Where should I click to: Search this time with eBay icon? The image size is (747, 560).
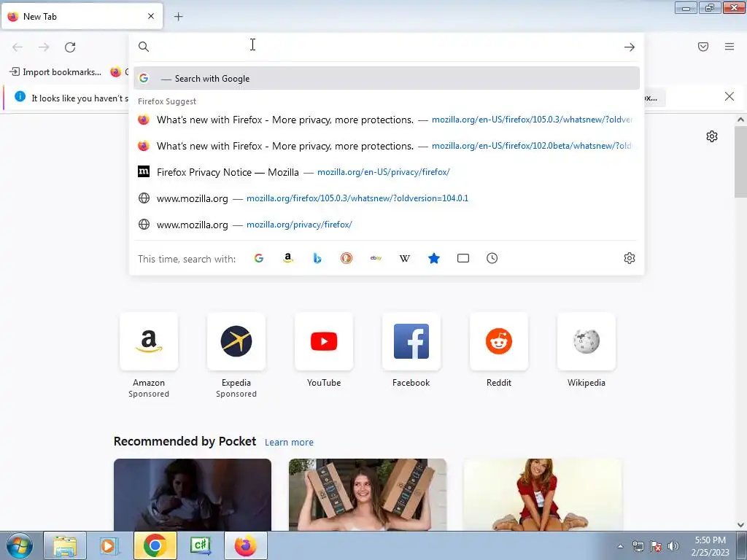pyautogui.click(x=376, y=258)
